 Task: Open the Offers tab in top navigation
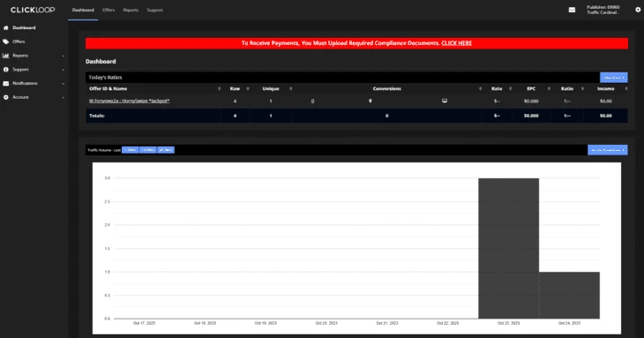point(109,10)
